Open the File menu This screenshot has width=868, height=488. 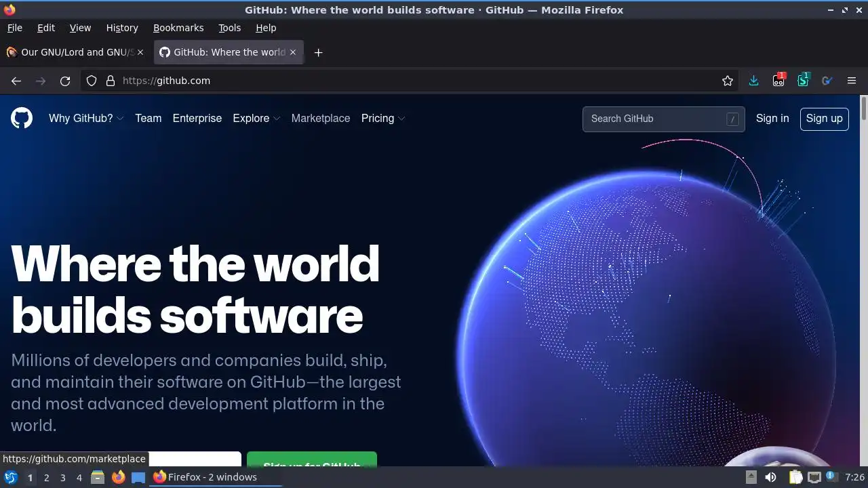[14, 28]
